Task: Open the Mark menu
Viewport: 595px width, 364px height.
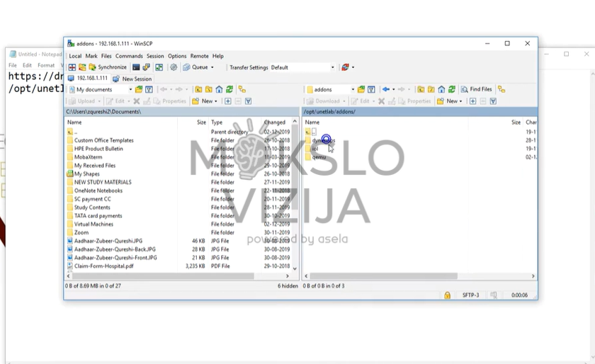Action: tap(91, 56)
